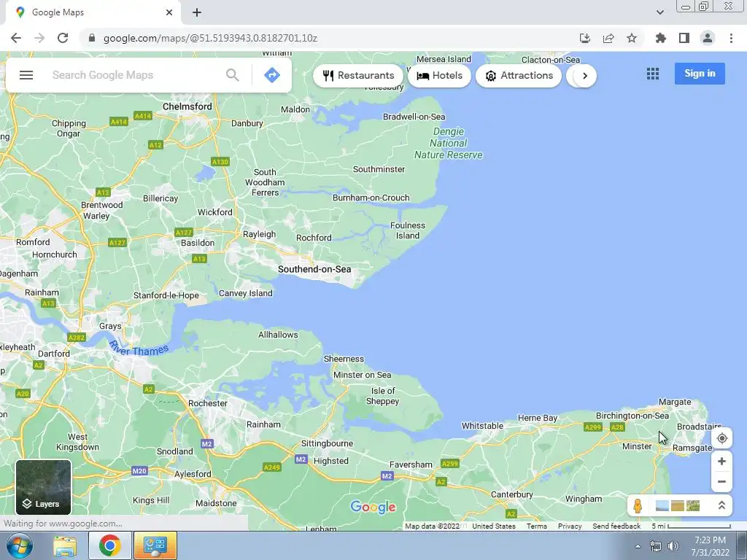Click the Chrome taskbar icon
Image resolution: width=747 pixels, height=560 pixels.
[110, 545]
